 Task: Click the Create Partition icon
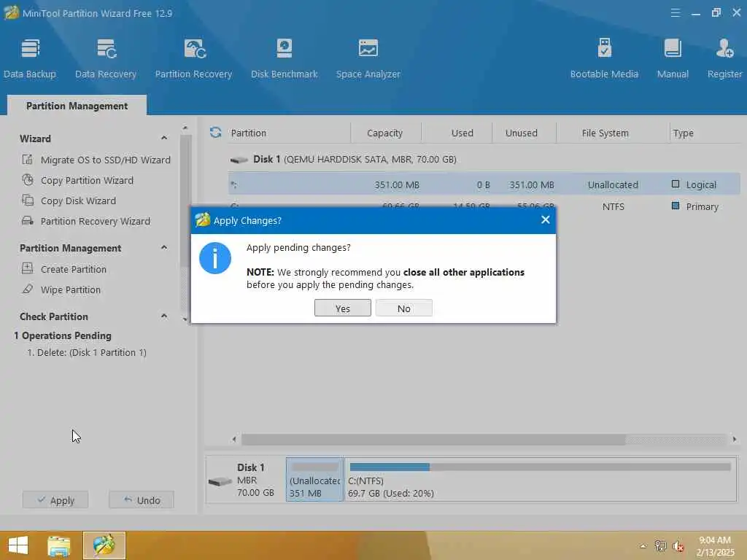tap(28, 268)
